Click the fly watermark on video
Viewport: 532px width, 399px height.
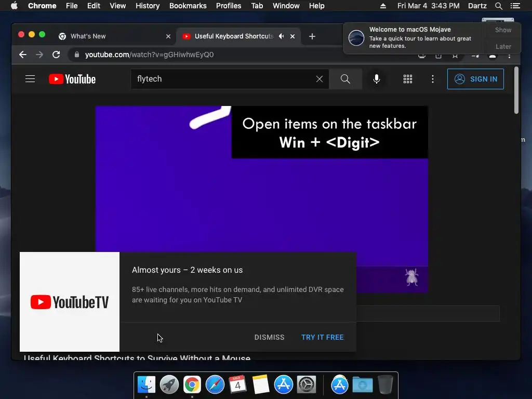point(411,277)
